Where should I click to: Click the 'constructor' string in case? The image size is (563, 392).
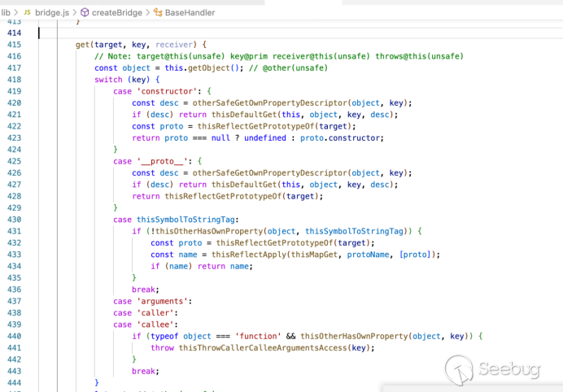[167, 91]
